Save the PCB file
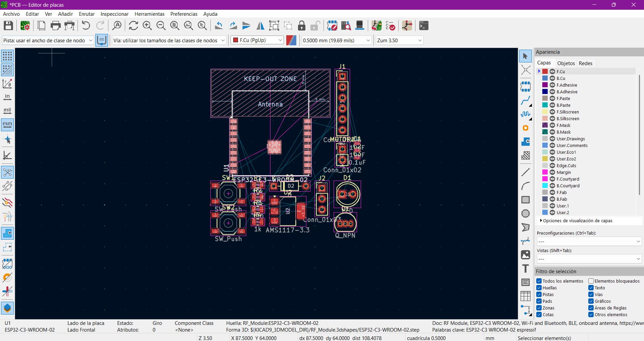 click(8, 26)
